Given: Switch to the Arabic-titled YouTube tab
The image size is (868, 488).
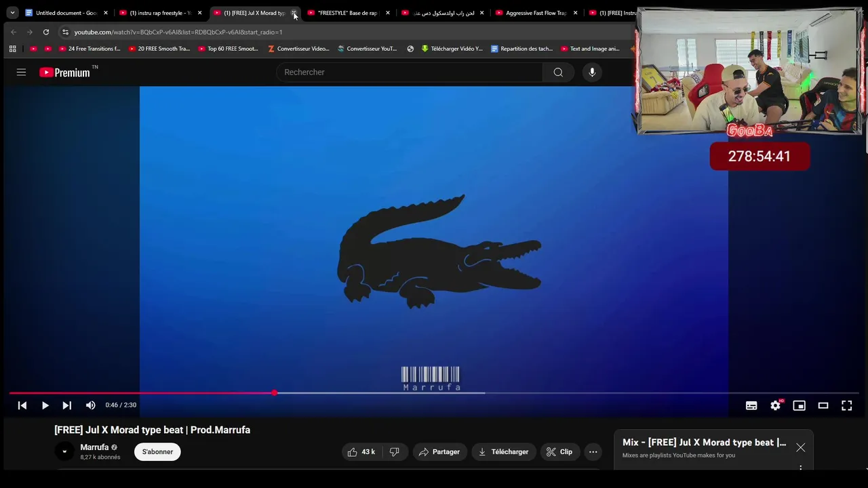Looking at the screenshot, I should coord(443,13).
